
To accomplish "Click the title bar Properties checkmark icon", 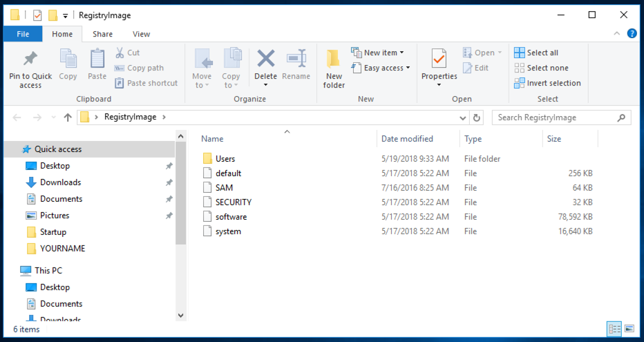I will point(37,15).
